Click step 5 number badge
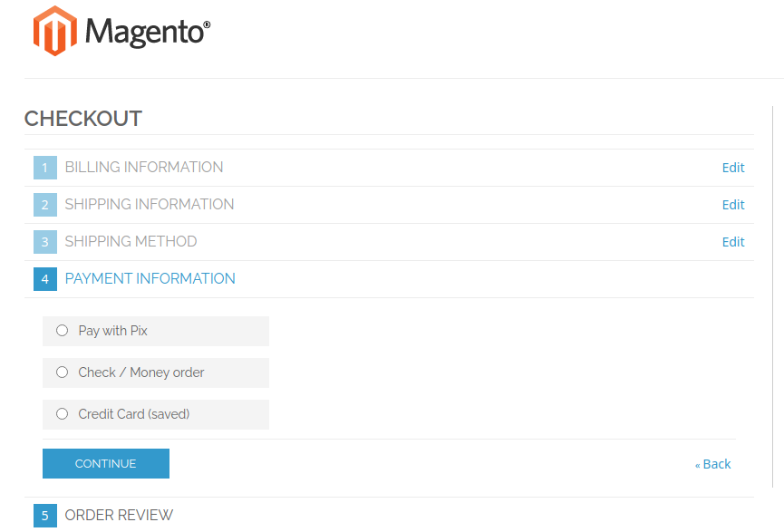The width and height of the screenshot is (784, 532). [x=44, y=516]
